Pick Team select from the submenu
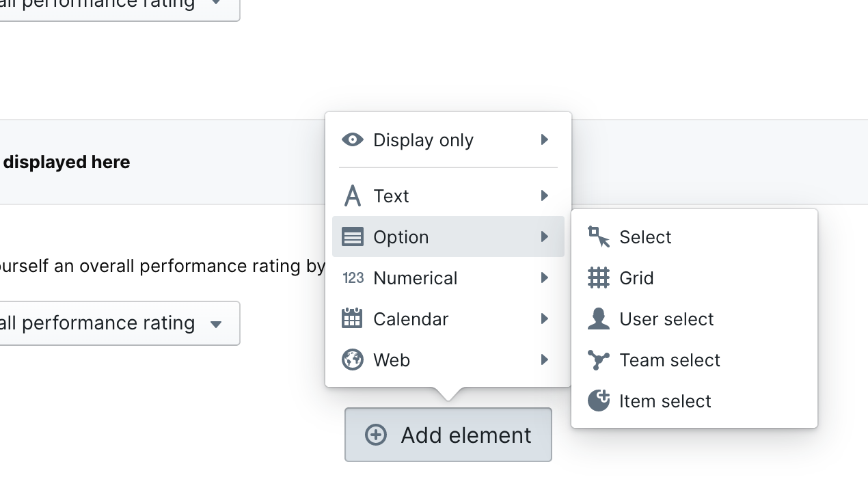The height and width of the screenshot is (488, 868). coord(670,360)
